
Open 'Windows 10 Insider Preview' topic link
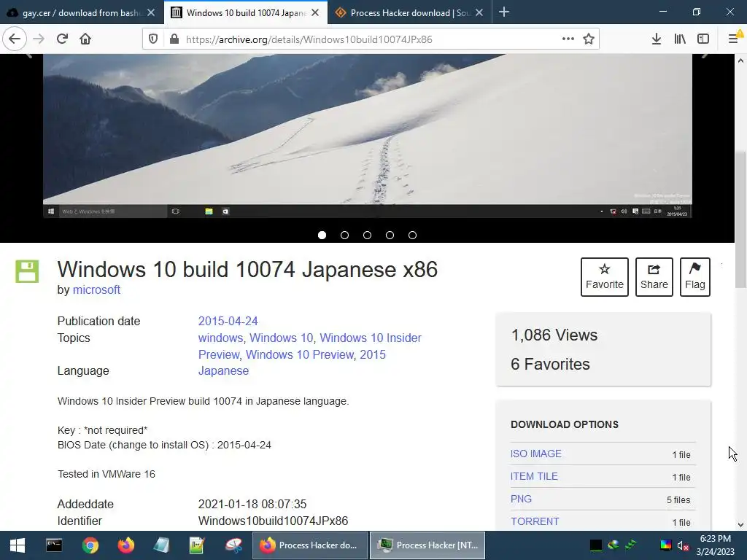tap(371, 338)
